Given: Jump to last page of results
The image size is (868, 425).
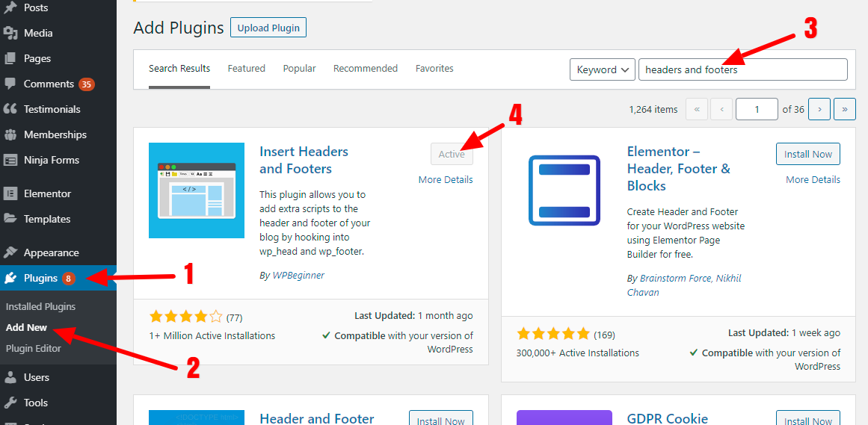Looking at the screenshot, I should pos(845,109).
